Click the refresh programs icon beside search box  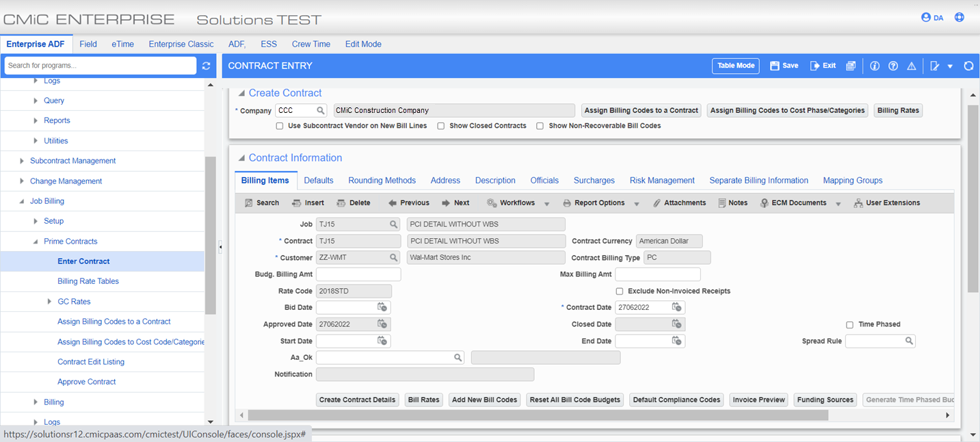point(206,66)
